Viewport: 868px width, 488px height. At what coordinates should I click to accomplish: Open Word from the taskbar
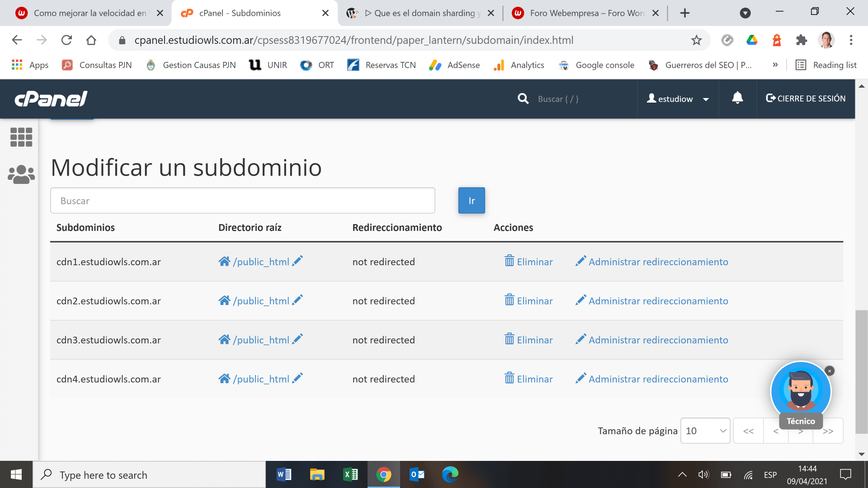(284, 474)
